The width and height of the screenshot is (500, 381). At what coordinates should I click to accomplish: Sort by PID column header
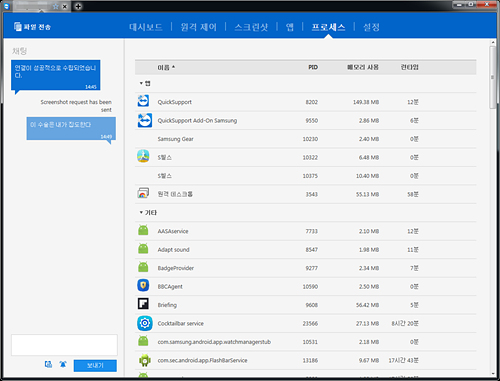point(313,67)
